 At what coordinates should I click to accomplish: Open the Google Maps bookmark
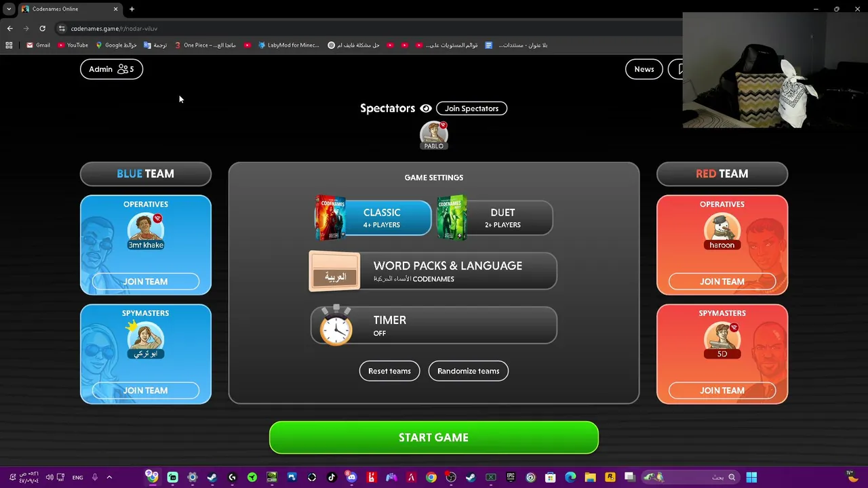117,45
